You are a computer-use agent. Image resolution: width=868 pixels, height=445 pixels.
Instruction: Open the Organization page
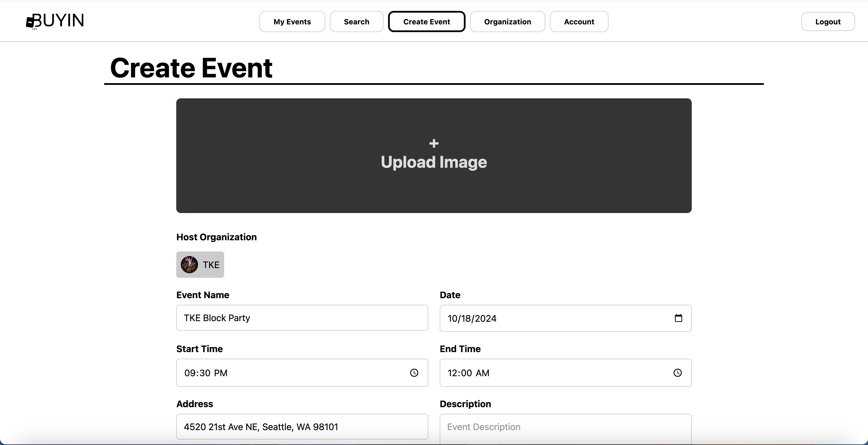[x=507, y=22]
